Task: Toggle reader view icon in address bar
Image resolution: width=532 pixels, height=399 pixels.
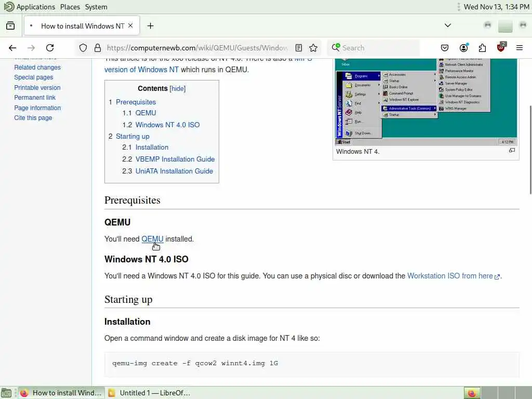Action: click(299, 48)
